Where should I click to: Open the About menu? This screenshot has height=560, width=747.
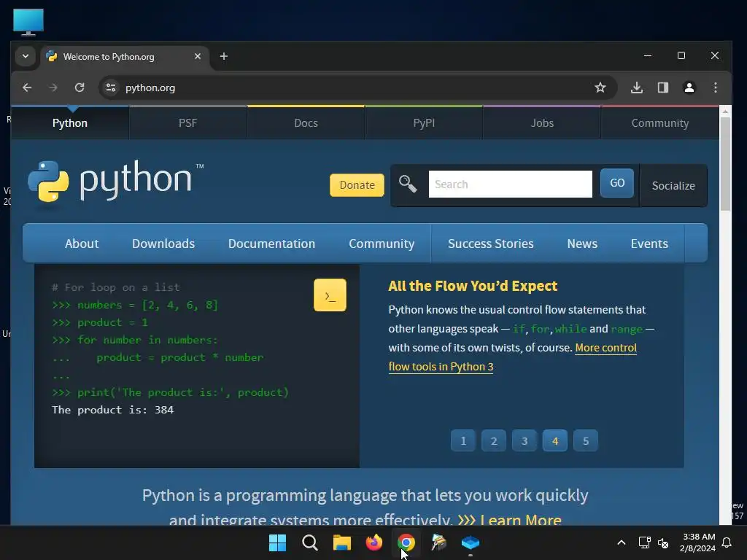[x=82, y=244]
